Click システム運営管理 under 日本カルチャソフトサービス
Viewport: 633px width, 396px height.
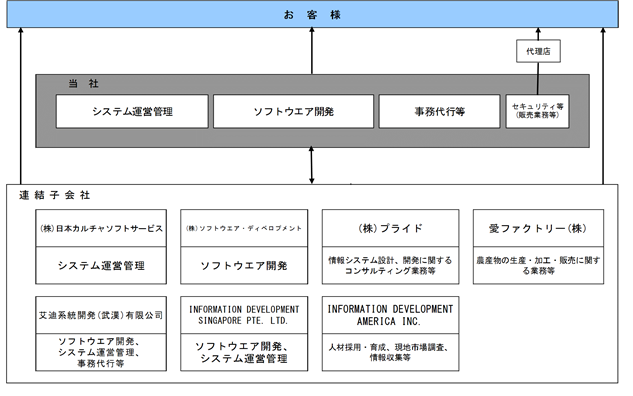click(x=101, y=266)
